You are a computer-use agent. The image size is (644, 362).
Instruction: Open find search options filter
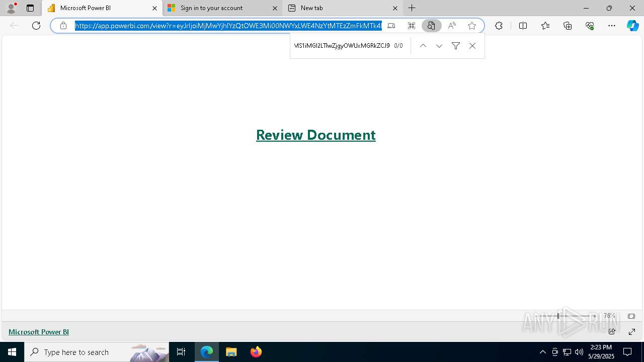pos(456,46)
